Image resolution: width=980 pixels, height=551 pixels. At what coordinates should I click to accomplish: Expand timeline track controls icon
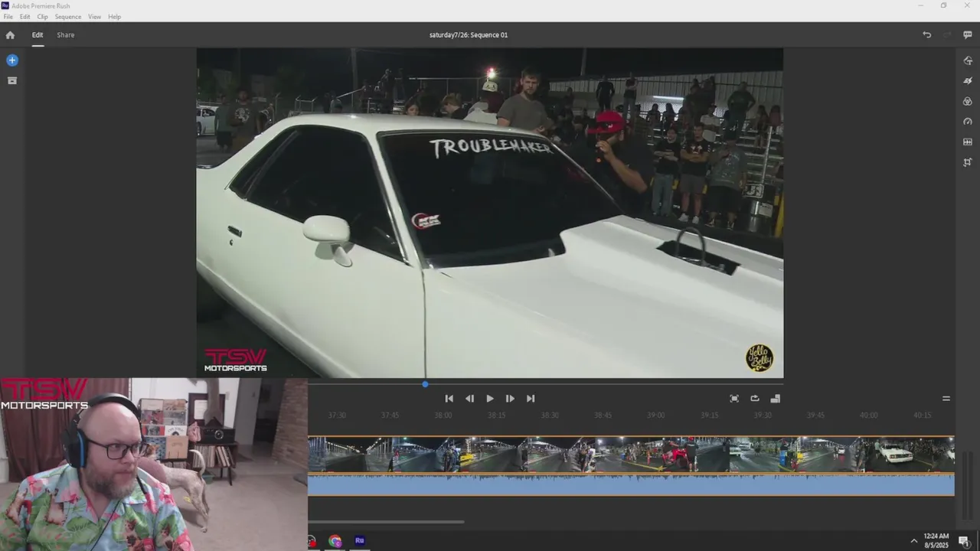[x=946, y=399]
